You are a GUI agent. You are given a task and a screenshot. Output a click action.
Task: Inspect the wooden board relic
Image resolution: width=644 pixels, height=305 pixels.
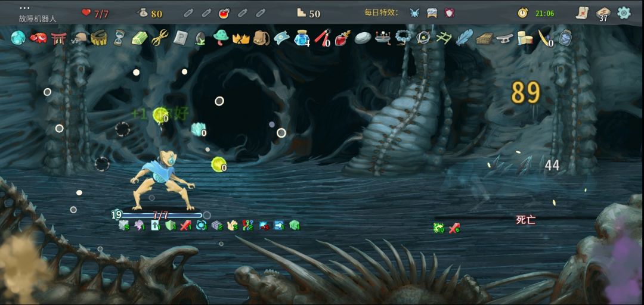tap(485, 39)
